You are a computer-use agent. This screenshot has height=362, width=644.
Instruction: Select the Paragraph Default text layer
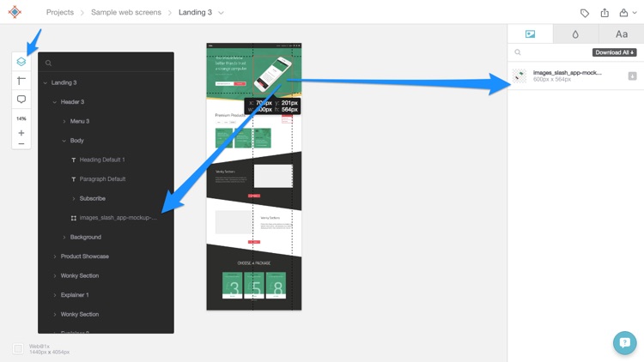pos(102,179)
